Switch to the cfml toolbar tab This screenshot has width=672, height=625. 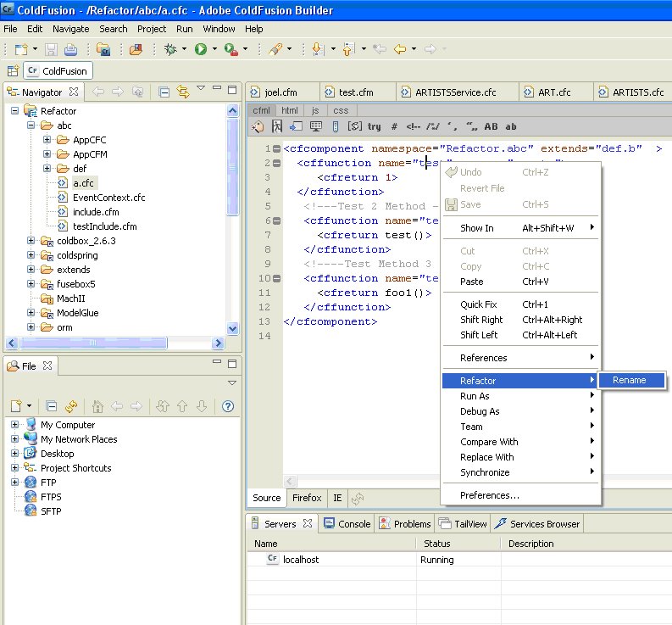[261, 110]
